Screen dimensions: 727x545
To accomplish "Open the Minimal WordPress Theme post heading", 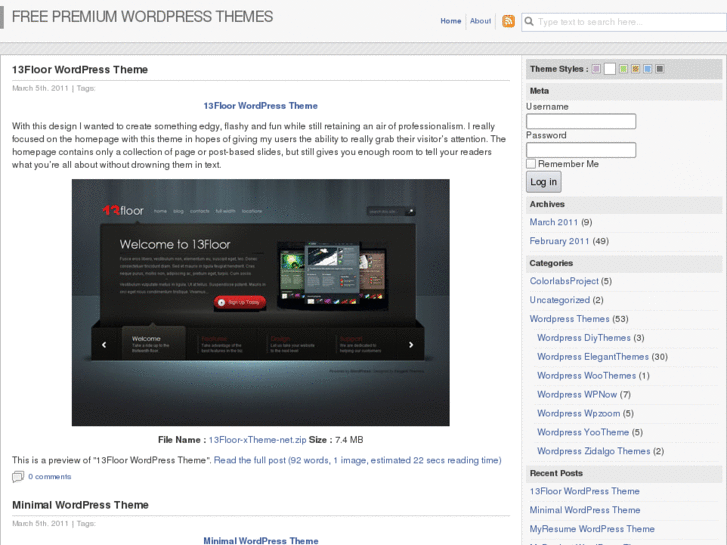I will 80,505.
